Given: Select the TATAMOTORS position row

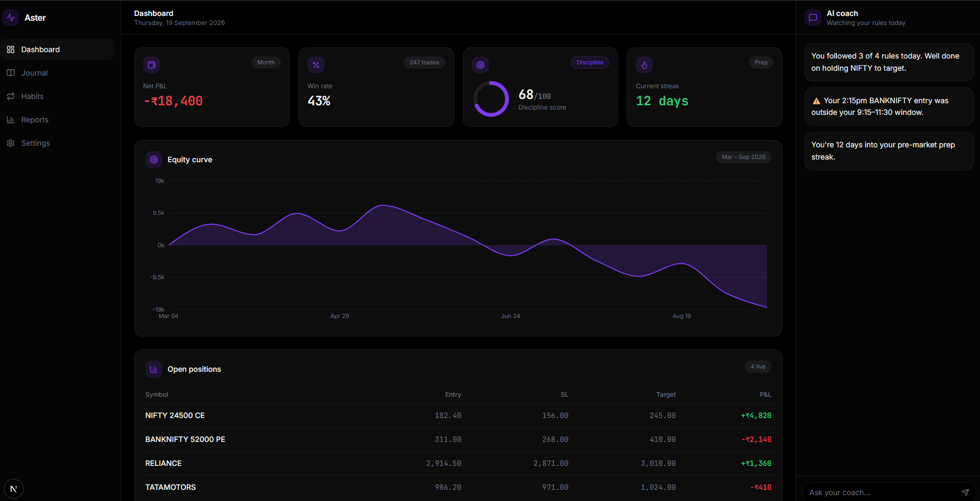Looking at the screenshot, I should (458, 487).
